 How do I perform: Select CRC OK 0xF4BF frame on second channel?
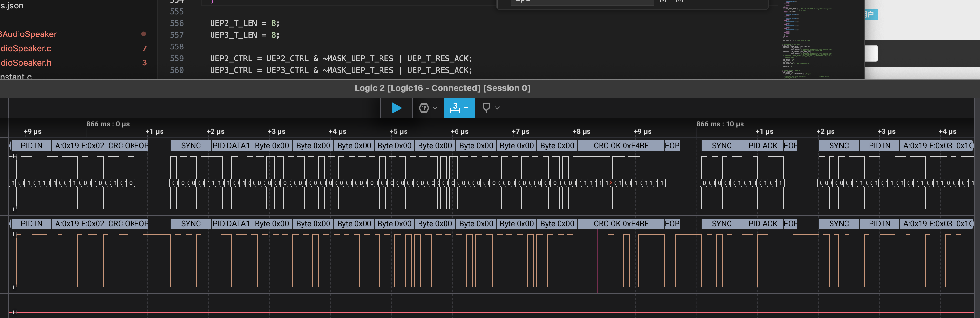(x=621, y=224)
